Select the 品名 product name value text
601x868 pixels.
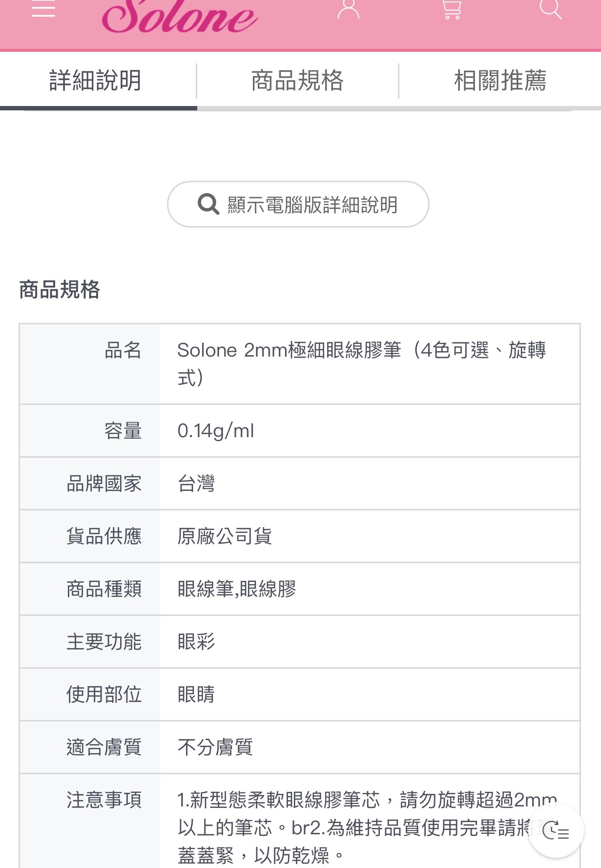point(361,364)
